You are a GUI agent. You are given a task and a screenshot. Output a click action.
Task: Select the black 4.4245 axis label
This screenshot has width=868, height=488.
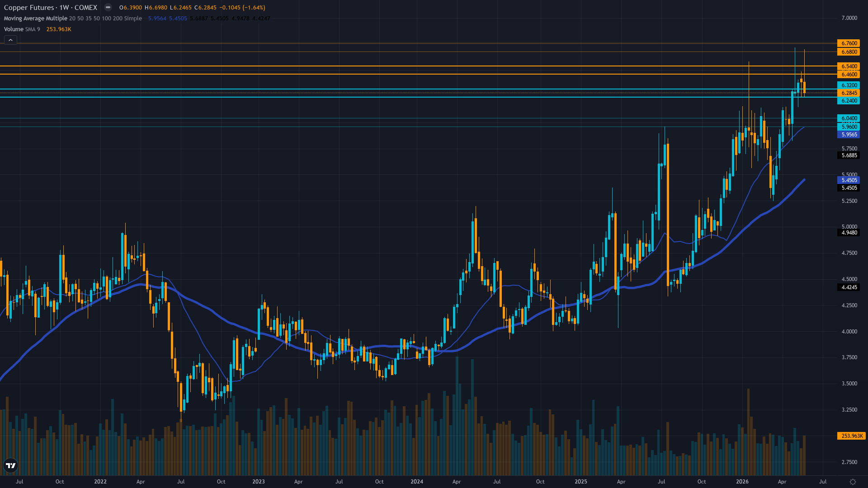[x=849, y=287]
